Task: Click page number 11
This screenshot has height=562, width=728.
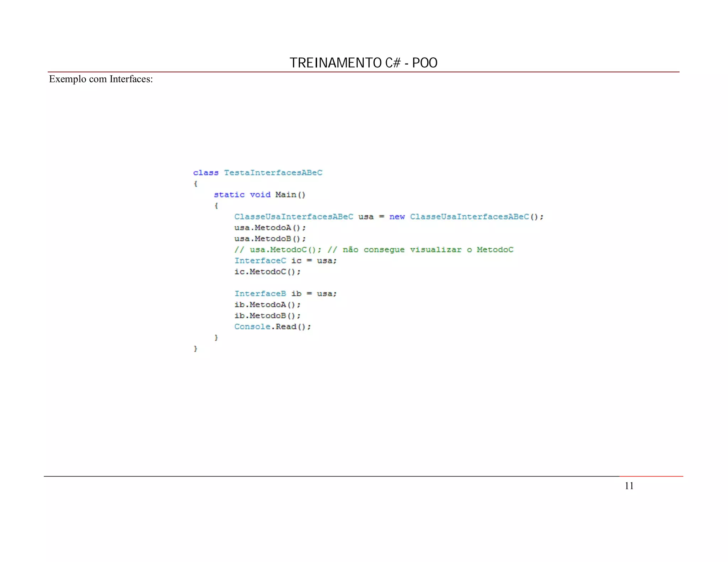Action: tap(629, 486)
